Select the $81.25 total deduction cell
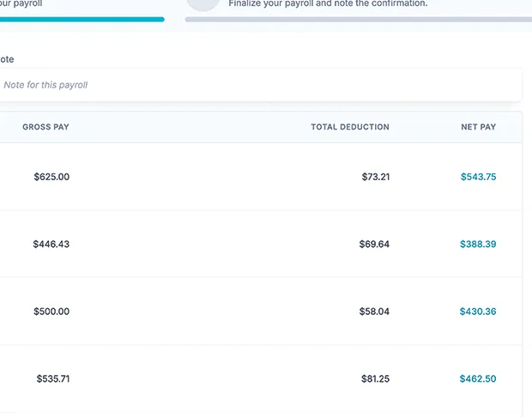Image resolution: width=532 pixels, height=417 pixels. (x=375, y=378)
